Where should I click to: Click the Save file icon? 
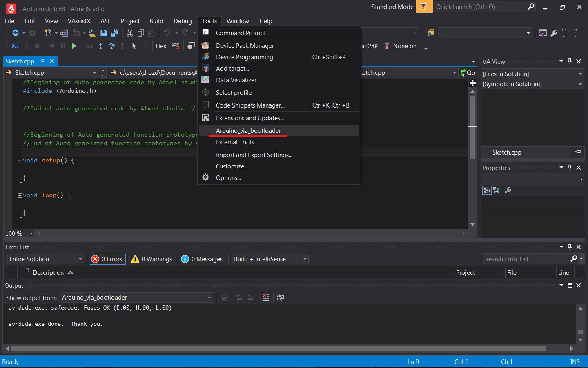tap(104, 33)
